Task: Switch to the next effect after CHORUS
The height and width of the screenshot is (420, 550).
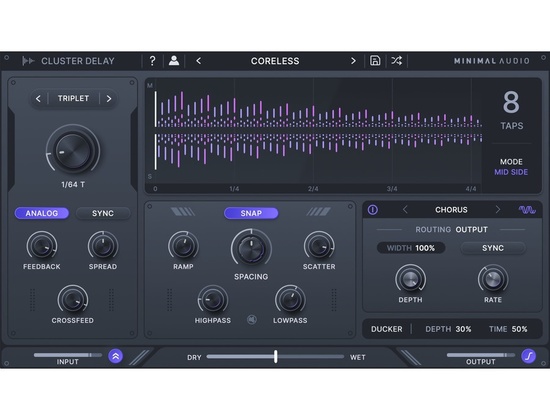Action: pos(497,210)
